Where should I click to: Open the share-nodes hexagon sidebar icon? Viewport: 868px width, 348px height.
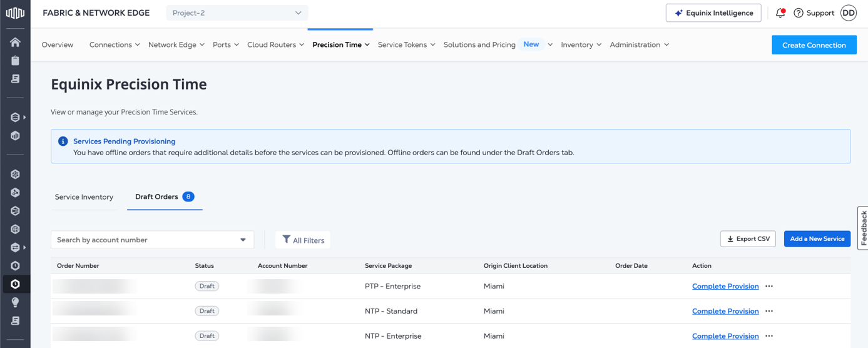pyautogui.click(x=15, y=192)
